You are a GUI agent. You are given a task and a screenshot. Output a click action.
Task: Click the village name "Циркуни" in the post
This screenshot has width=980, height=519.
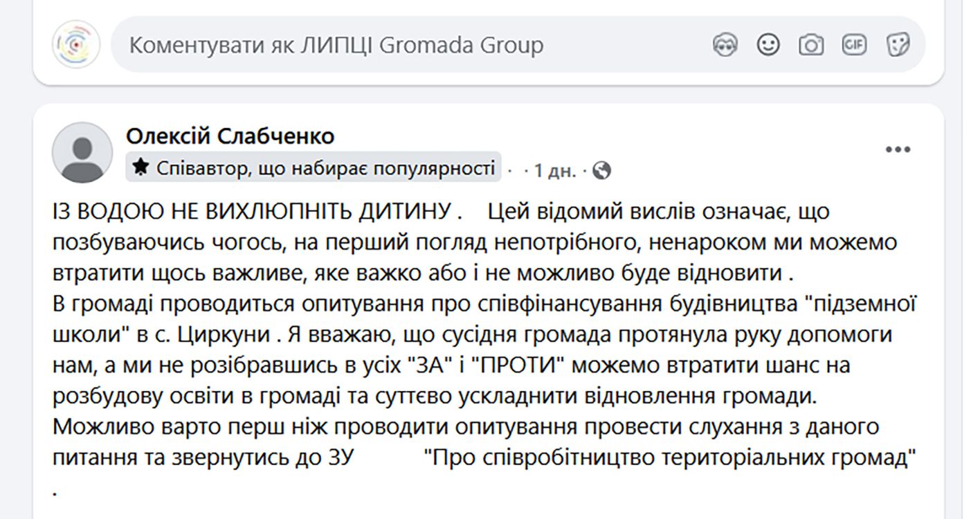pos(224,334)
